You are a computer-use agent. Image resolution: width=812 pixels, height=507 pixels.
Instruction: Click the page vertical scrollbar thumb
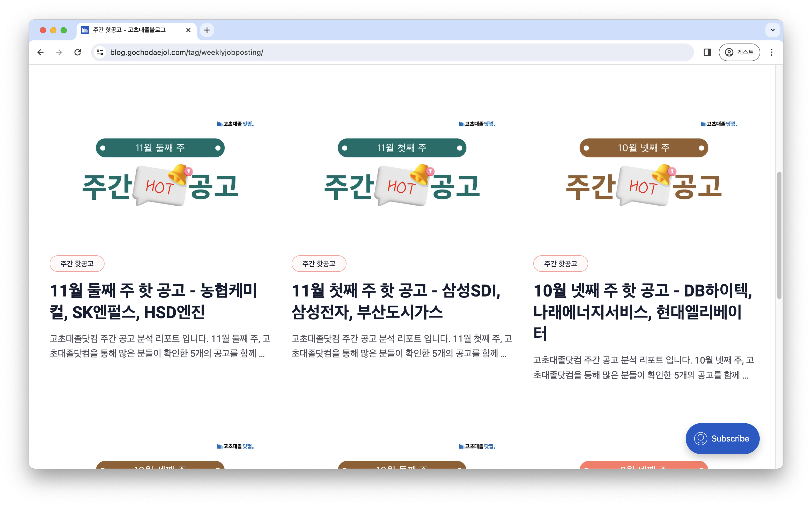[779, 235]
